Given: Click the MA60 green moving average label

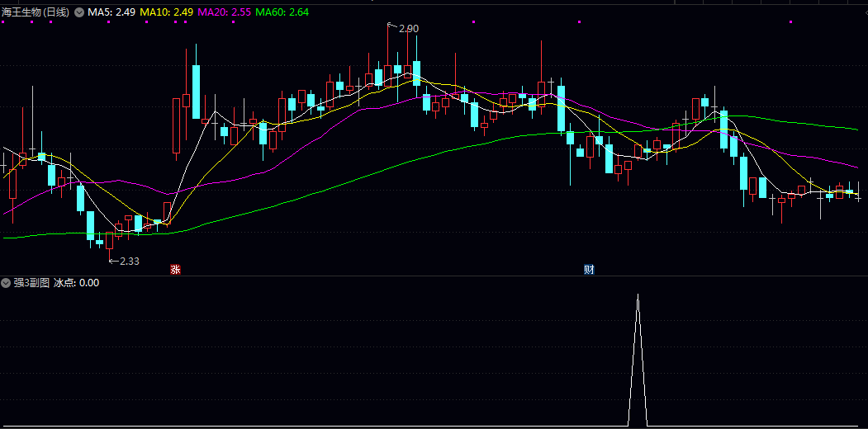Looking at the screenshot, I should click(282, 12).
